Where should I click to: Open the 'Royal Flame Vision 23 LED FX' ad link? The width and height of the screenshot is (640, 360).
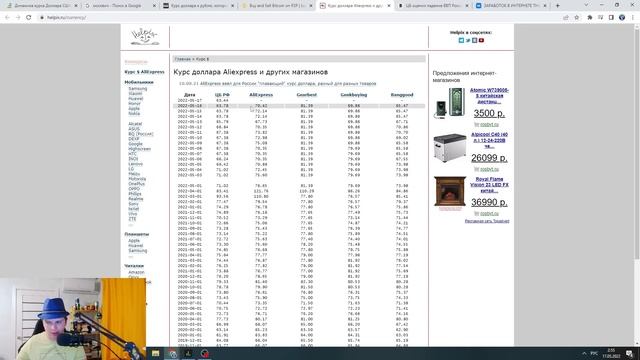click(x=489, y=184)
